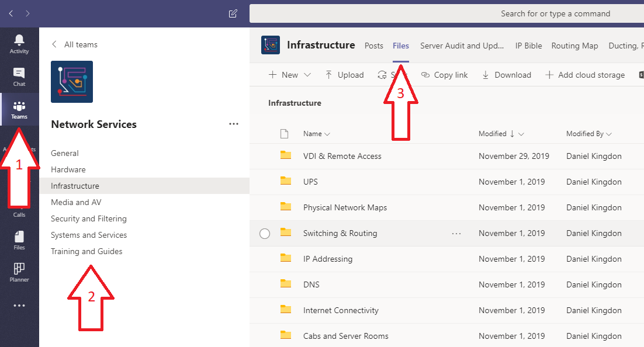
Task: Go back to All teams
Action: [x=75, y=44]
